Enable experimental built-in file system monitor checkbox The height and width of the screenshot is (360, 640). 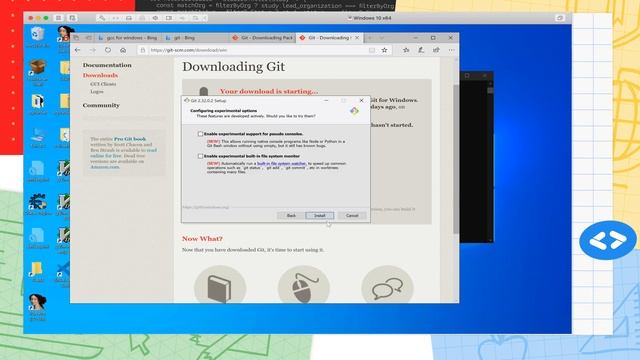200,156
